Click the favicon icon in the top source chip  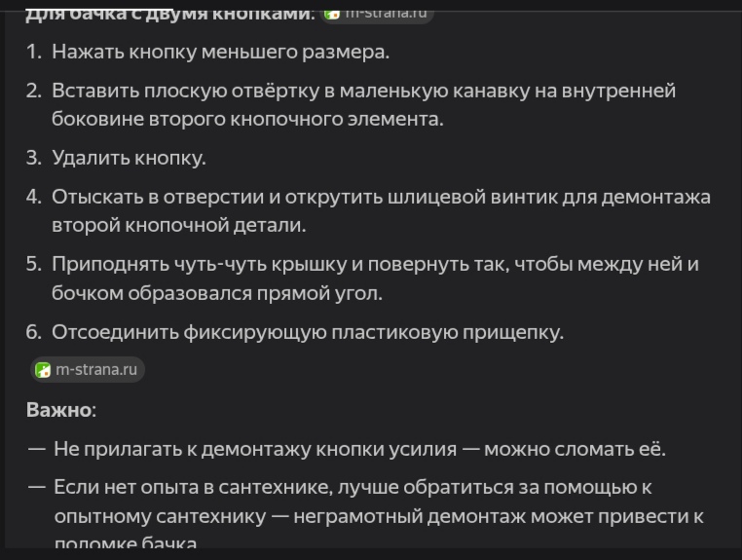coord(332,14)
